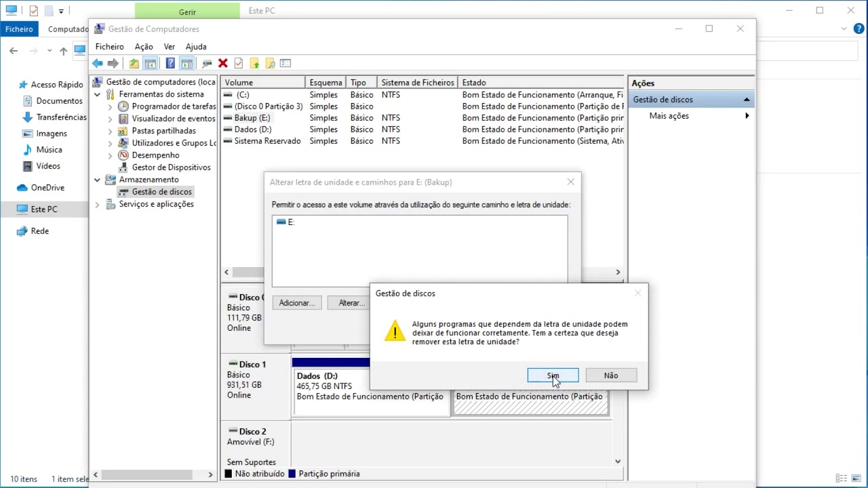Toggle the show/hide action pane toolbar icon
Screen dimensions: 868x488
tap(186, 63)
